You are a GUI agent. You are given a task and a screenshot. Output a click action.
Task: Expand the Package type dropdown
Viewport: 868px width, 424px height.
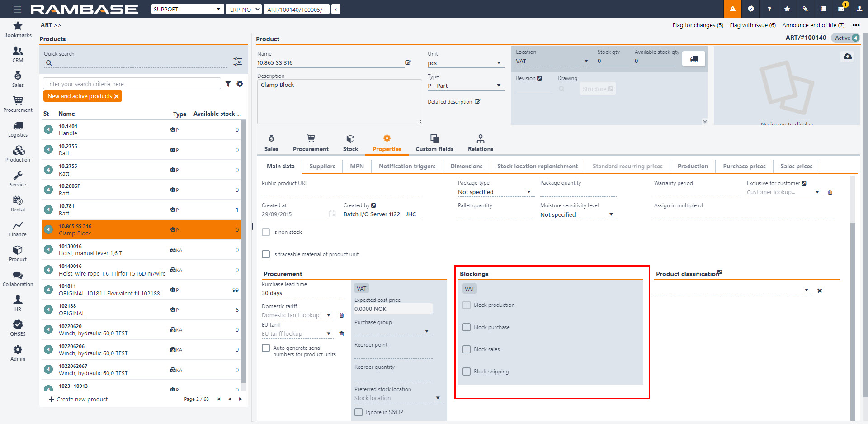(528, 192)
